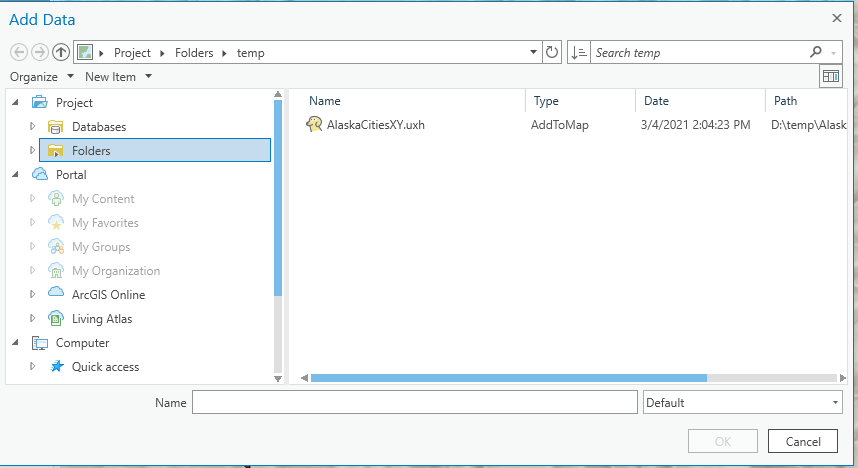Expand path arrow after Folders breadcrumb

click(224, 53)
